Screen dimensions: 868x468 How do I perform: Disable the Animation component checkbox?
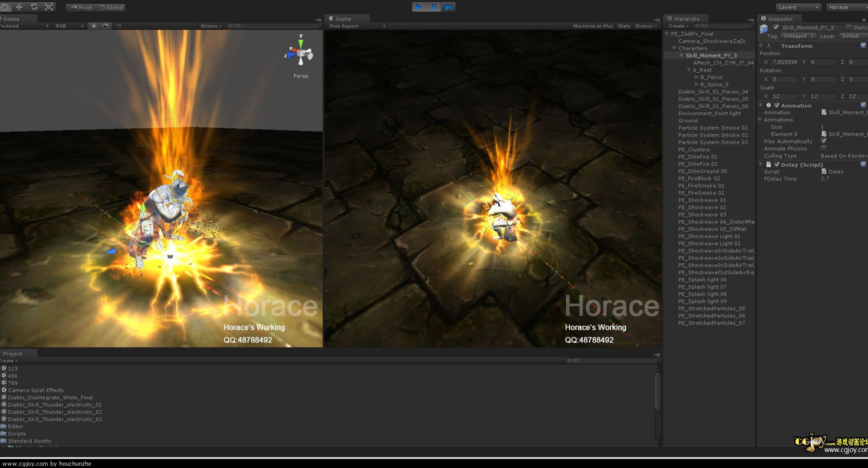(777, 105)
